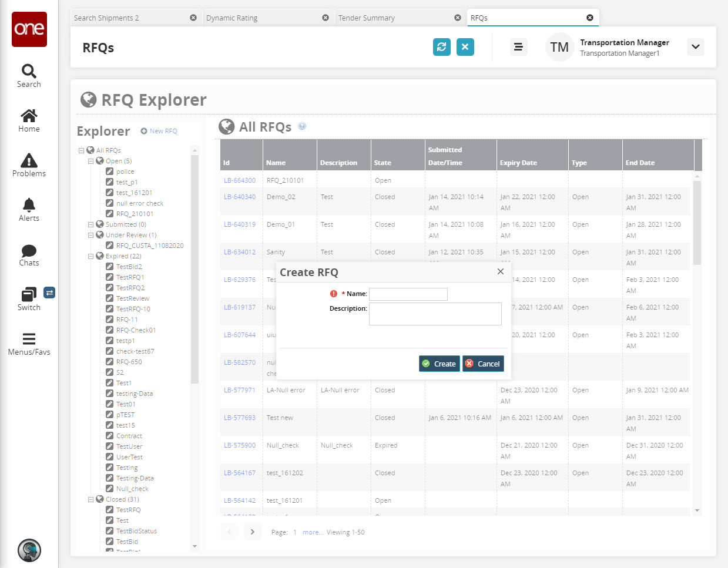Switch to the Dynamic Rating tab
The width and height of the screenshot is (728, 568).
click(232, 18)
